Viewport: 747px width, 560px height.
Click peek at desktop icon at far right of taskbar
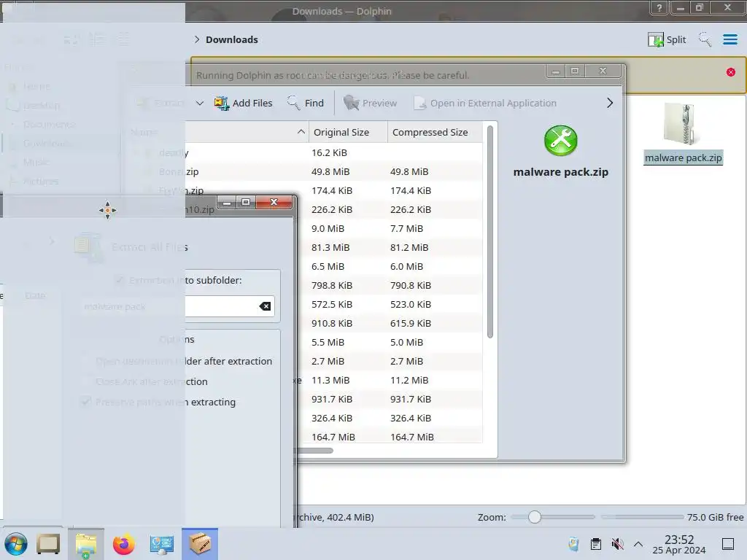728,544
